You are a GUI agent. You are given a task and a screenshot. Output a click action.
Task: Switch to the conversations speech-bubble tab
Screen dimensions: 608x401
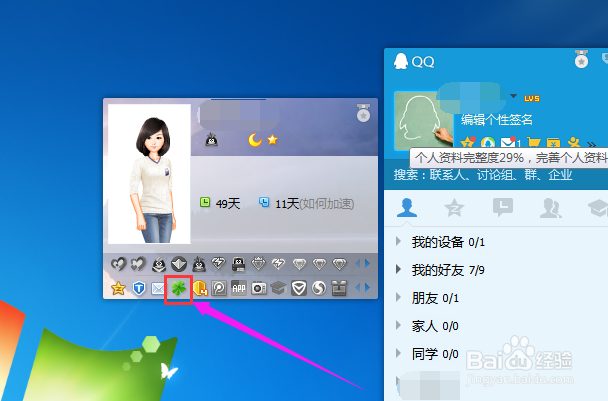click(503, 207)
